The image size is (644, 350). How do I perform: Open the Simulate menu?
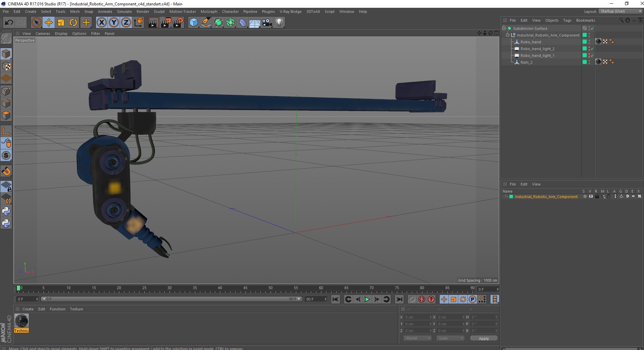point(124,12)
